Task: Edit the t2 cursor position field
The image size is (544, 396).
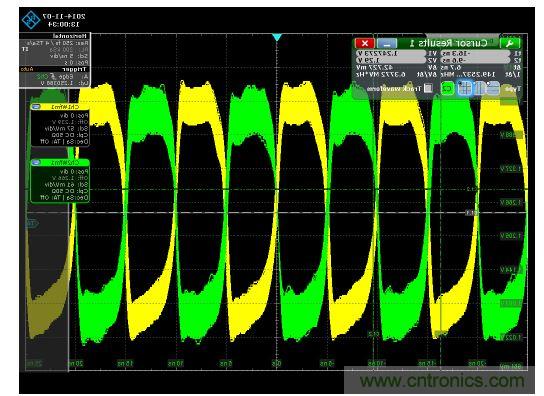Action: coord(475,60)
